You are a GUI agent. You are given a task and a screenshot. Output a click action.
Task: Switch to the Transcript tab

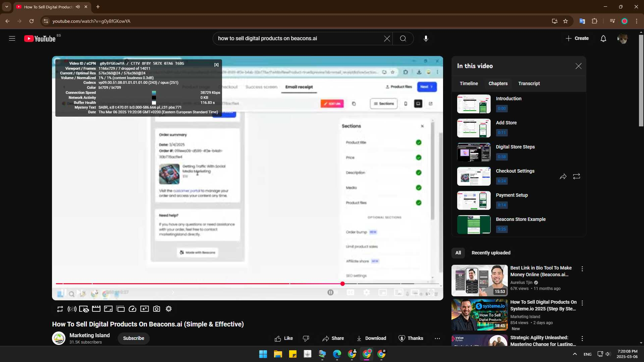tap(529, 83)
